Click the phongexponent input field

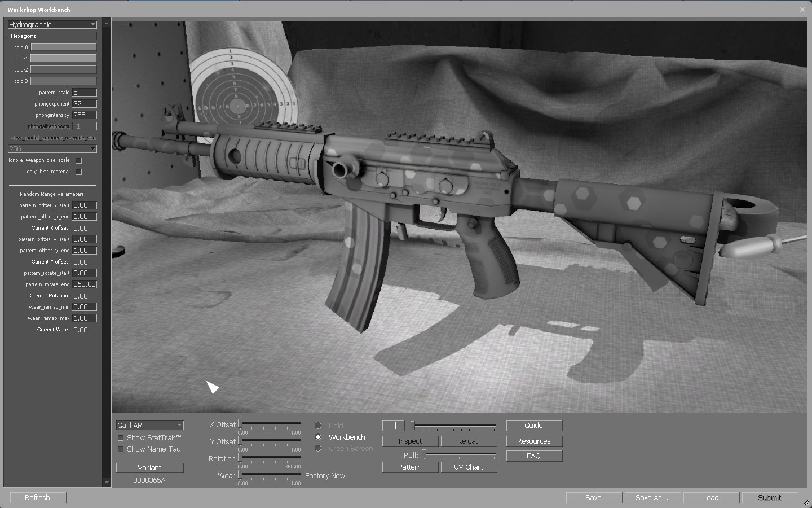point(85,104)
